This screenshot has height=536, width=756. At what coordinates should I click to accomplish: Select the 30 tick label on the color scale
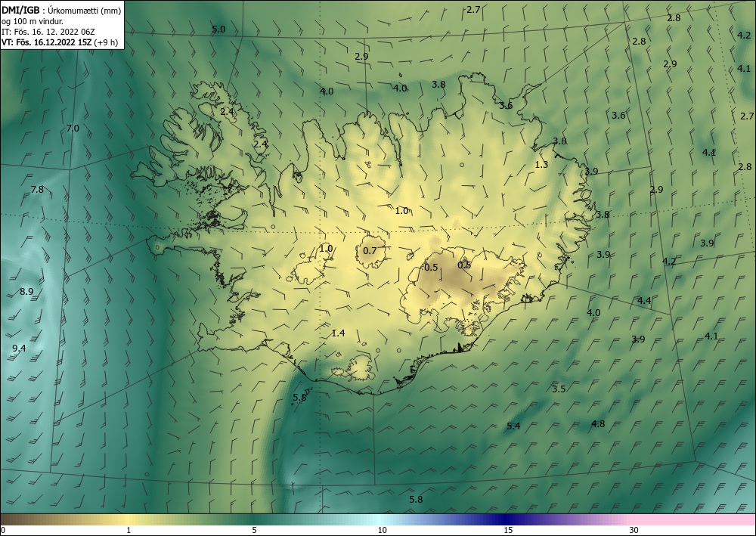pos(634,531)
